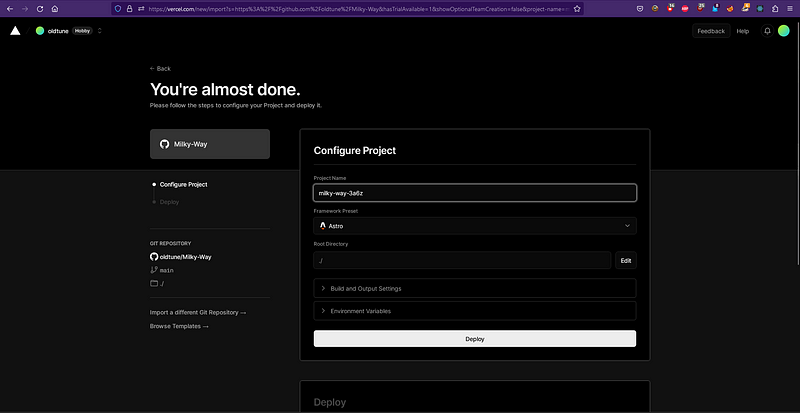Viewport: 800px width, 413px height.
Task: Click the oldtune team name
Action: pos(58,31)
